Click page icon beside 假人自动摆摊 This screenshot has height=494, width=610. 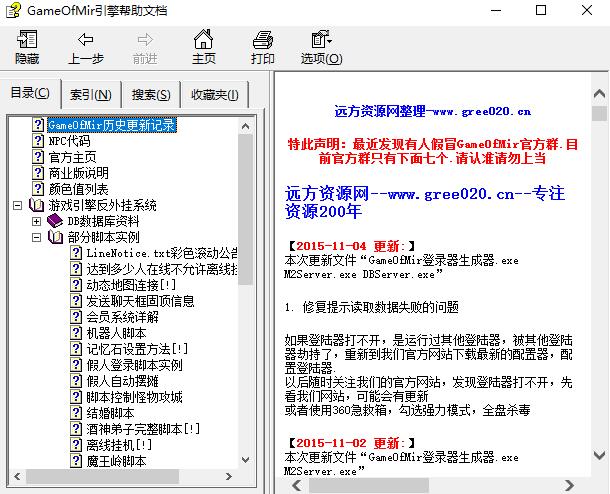click(76, 380)
